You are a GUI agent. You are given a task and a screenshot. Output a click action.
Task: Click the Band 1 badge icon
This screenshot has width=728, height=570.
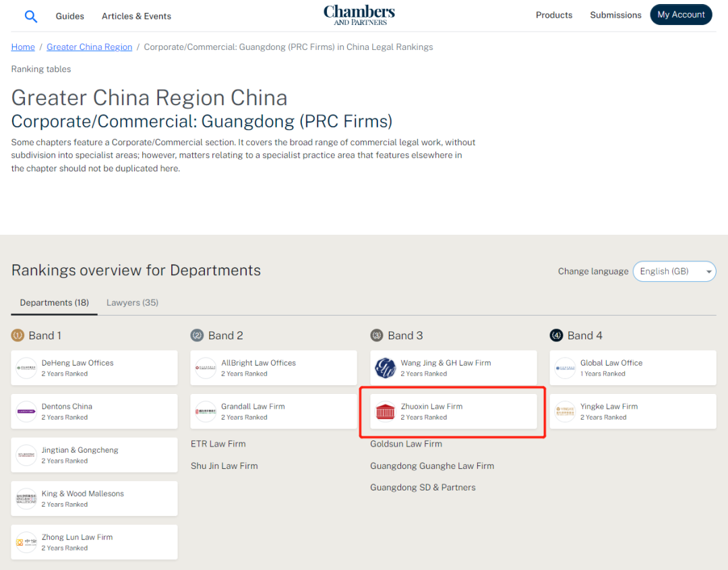click(18, 335)
